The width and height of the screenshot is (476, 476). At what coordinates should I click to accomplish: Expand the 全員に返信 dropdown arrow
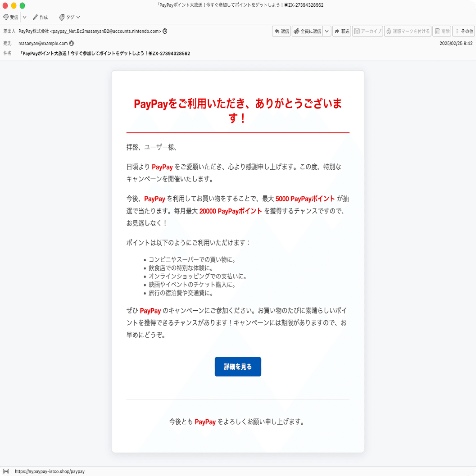tap(326, 31)
